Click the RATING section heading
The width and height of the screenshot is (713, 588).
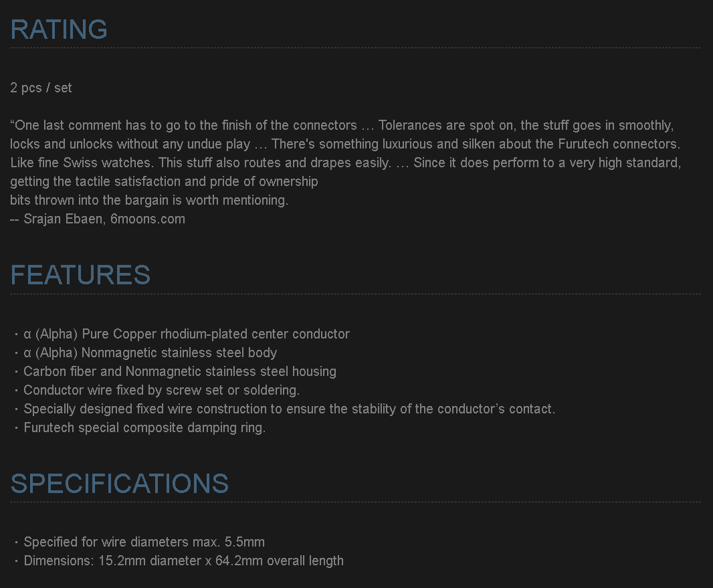click(x=59, y=29)
